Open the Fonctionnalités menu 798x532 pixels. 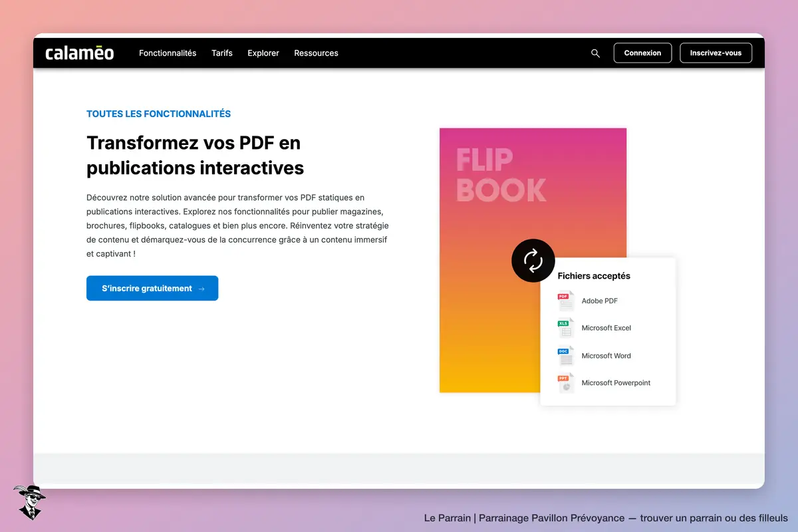click(168, 53)
